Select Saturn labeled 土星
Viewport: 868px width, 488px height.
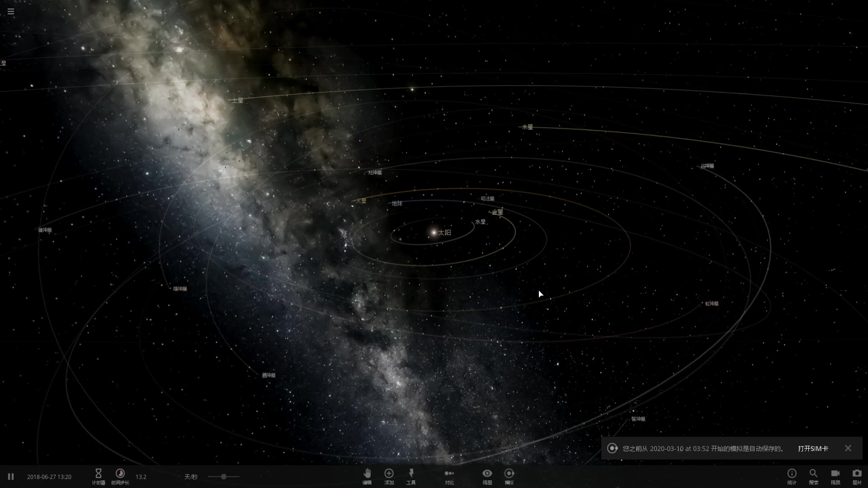(x=238, y=100)
